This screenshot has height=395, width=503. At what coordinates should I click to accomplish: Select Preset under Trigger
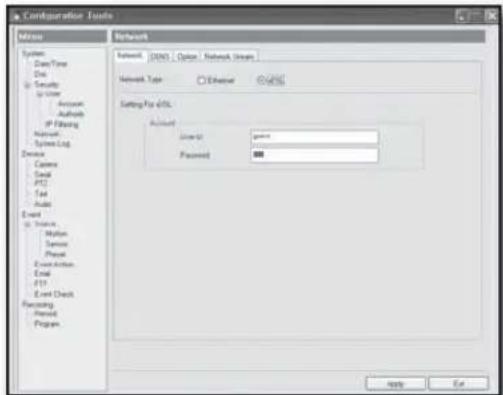pos(55,254)
